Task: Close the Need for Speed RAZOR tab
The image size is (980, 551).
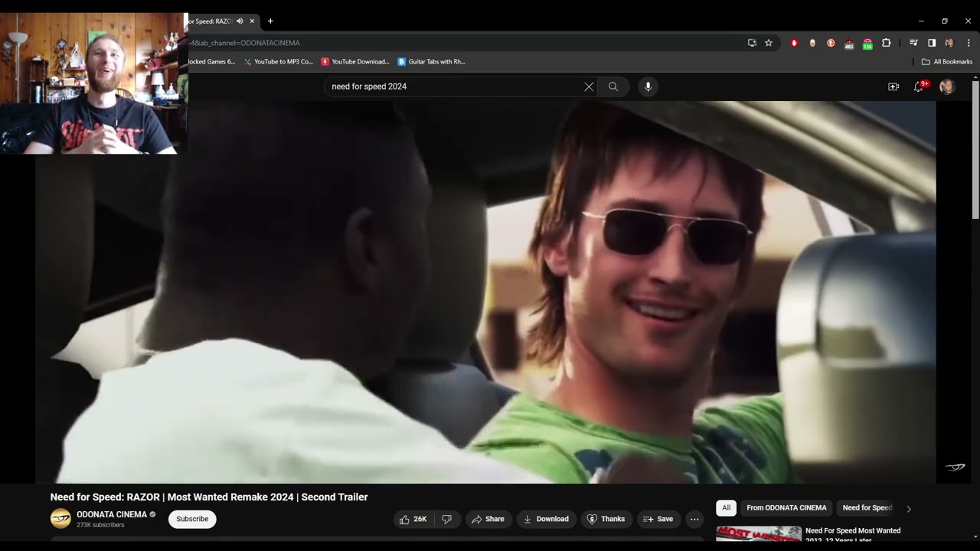Action: [x=252, y=21]
